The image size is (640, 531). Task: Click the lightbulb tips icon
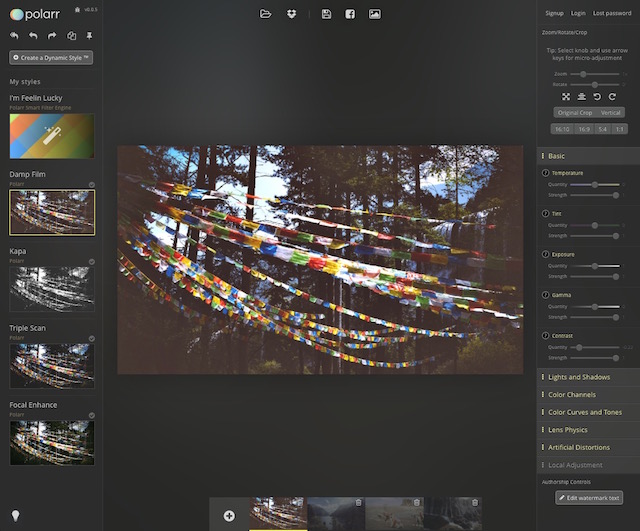pos(16,515)
